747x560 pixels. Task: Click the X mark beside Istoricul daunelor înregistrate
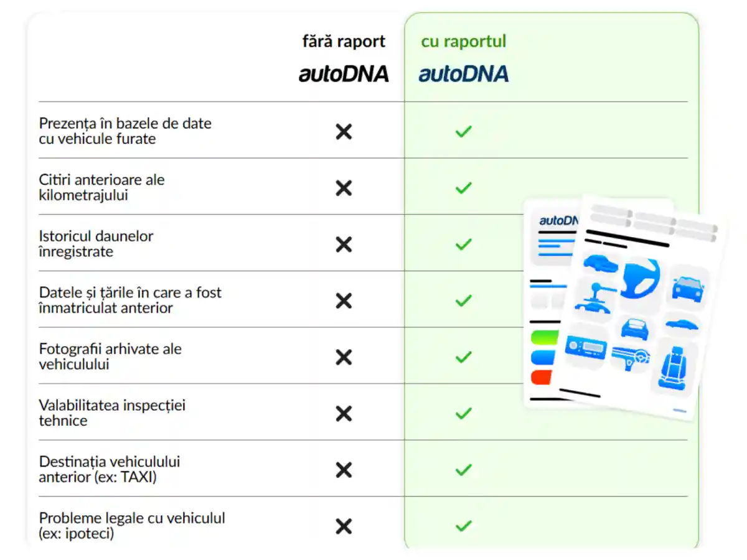click(x=344, y=245)
